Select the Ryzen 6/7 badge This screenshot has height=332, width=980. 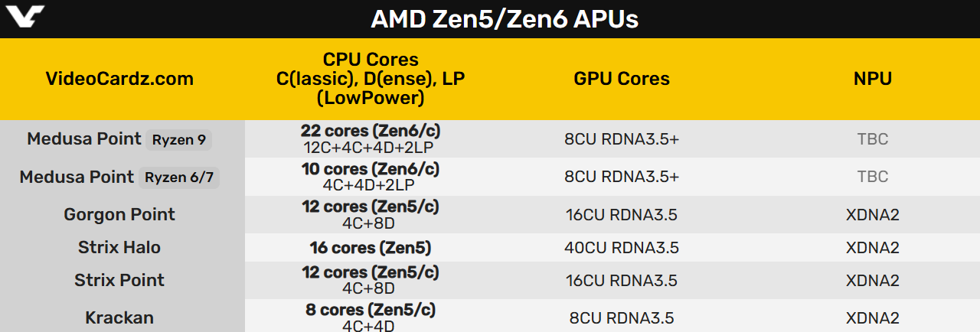tap(181, 177)
